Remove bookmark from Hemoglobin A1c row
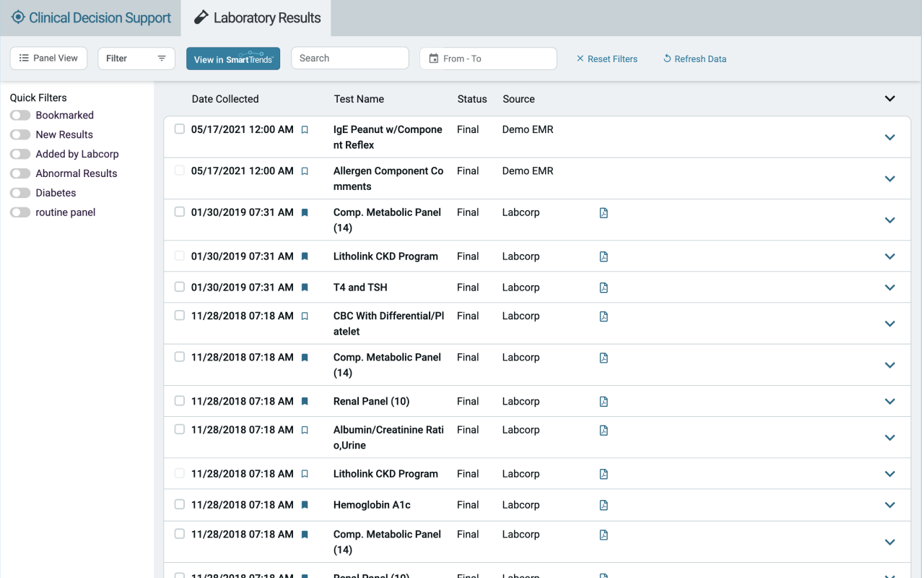 [x=305, y=505]
